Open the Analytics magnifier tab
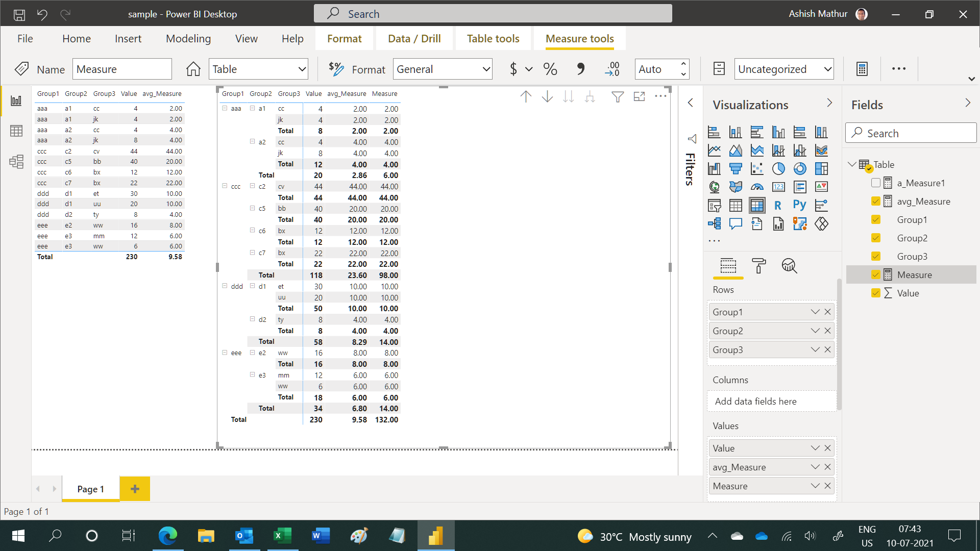Screen dimensions: 980x551 [x=789, y=266]
